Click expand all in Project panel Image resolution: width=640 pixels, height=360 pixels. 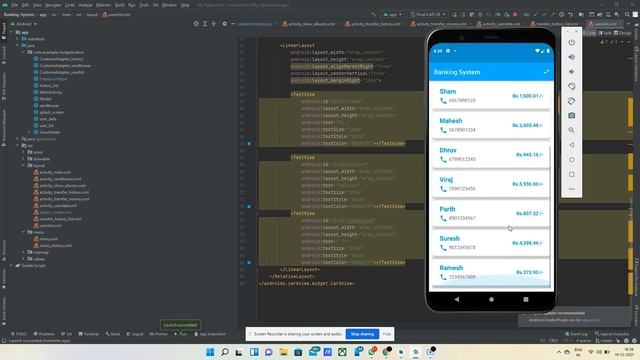click(205, 24)
